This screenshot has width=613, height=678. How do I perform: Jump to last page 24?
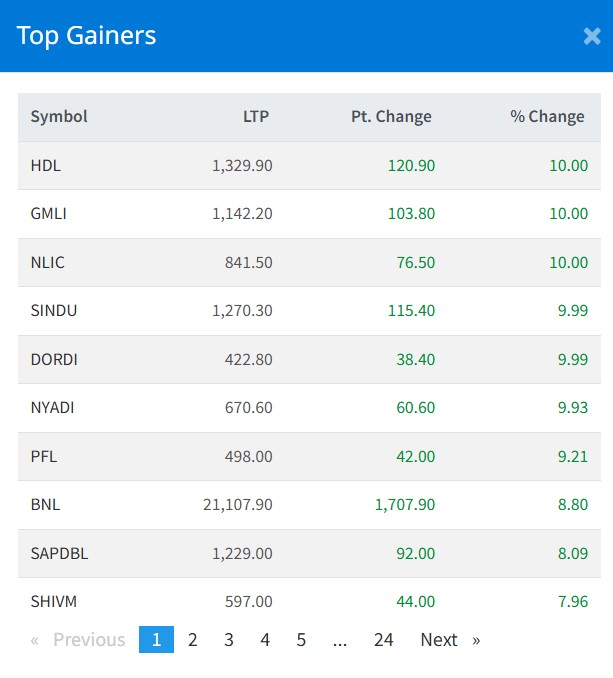click(383, 640)
